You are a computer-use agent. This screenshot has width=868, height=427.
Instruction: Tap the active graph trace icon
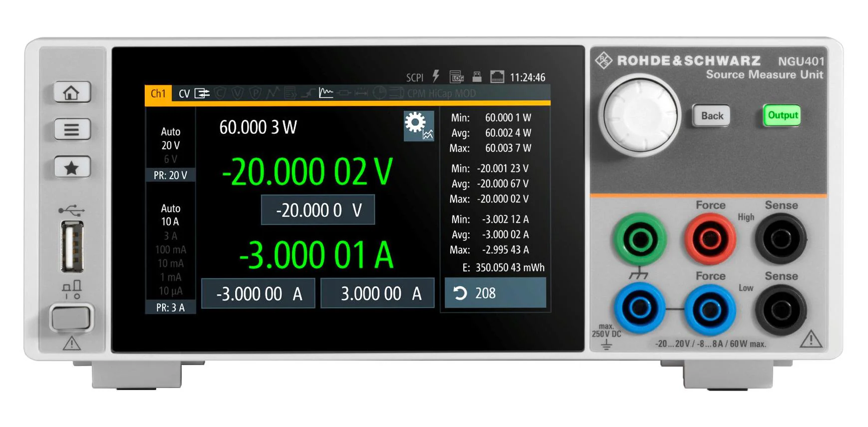click(326, 93)
